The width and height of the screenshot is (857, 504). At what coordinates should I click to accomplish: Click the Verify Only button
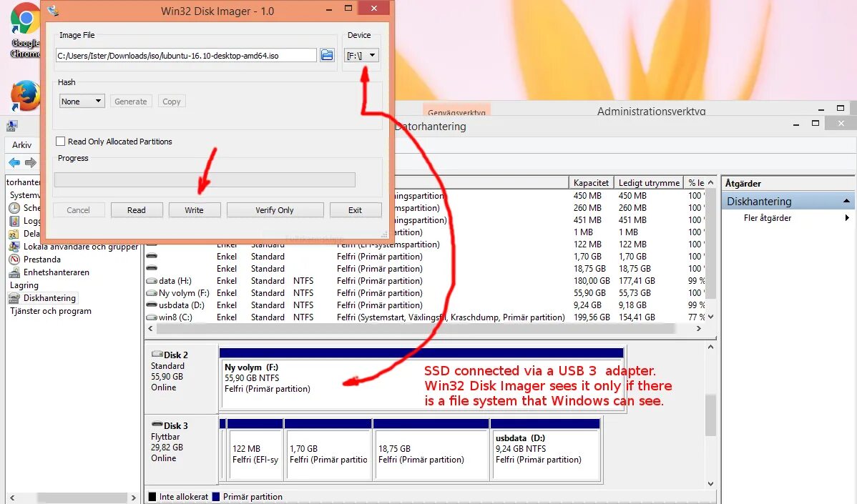click(x=275, y=210)
